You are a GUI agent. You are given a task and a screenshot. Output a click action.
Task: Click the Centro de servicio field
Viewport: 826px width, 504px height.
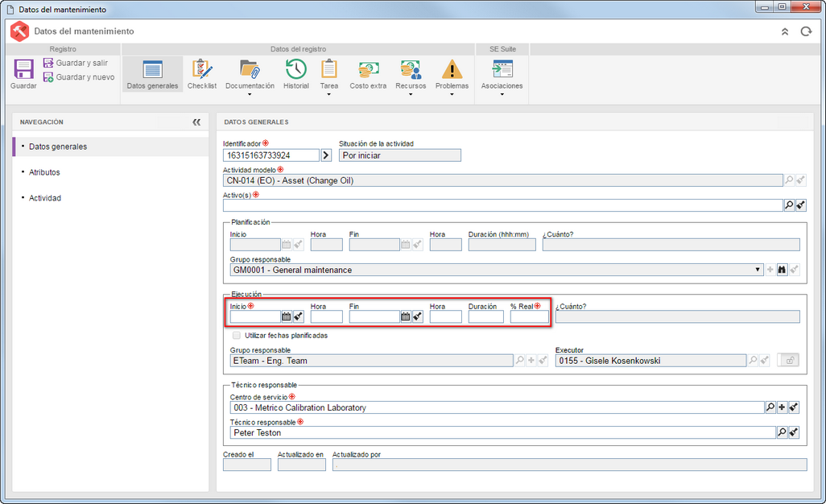click(498, 407)
